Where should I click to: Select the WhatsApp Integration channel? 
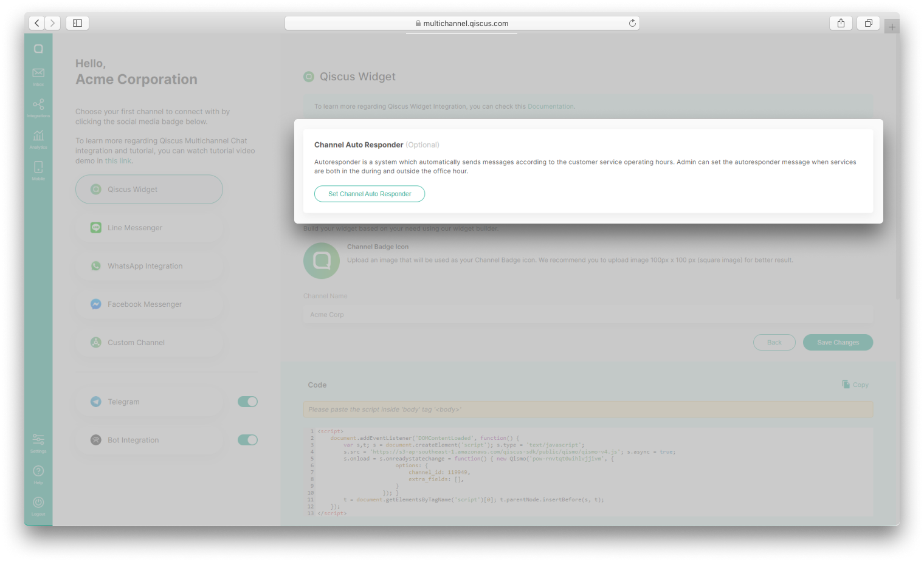[149, 266]
